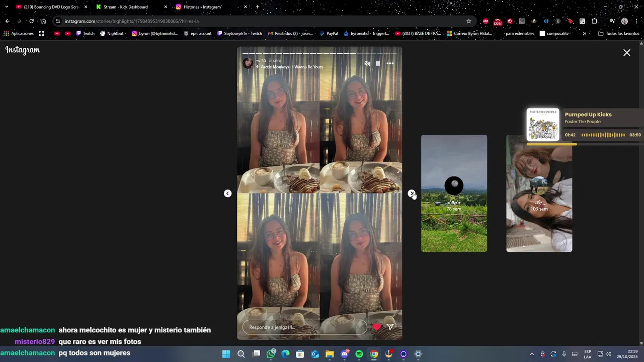The width and height of the screenshot is (644, 362).
Task: Click the 'Responde a jenlgz14...' reply field
Action: tap(304, 327)
